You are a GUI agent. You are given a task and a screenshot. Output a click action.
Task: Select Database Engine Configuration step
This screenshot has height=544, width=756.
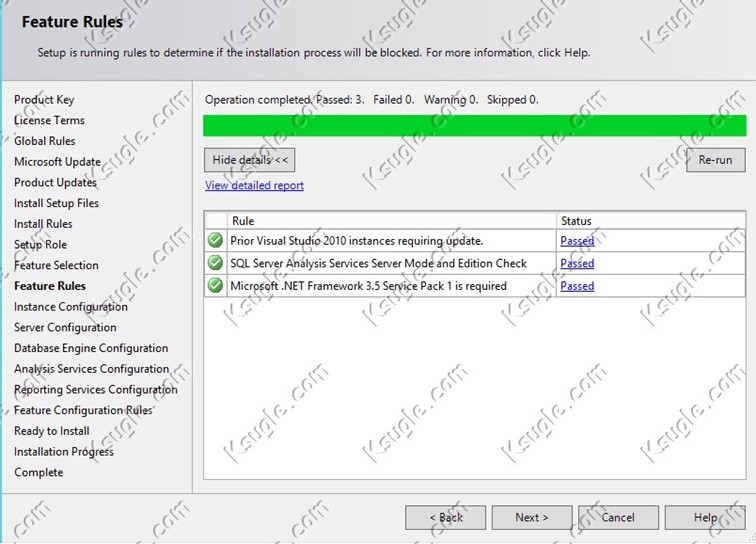coord(91,349)
